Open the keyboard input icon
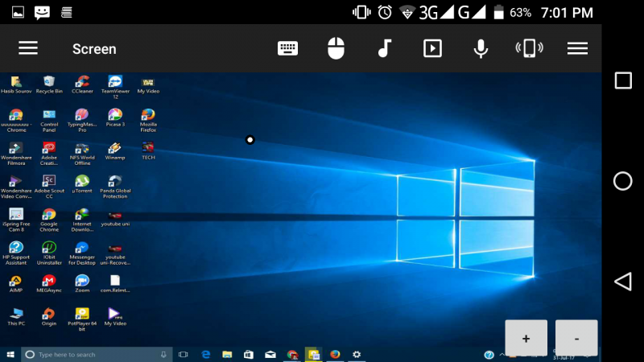The image size is (644, 362). point(287,48)
